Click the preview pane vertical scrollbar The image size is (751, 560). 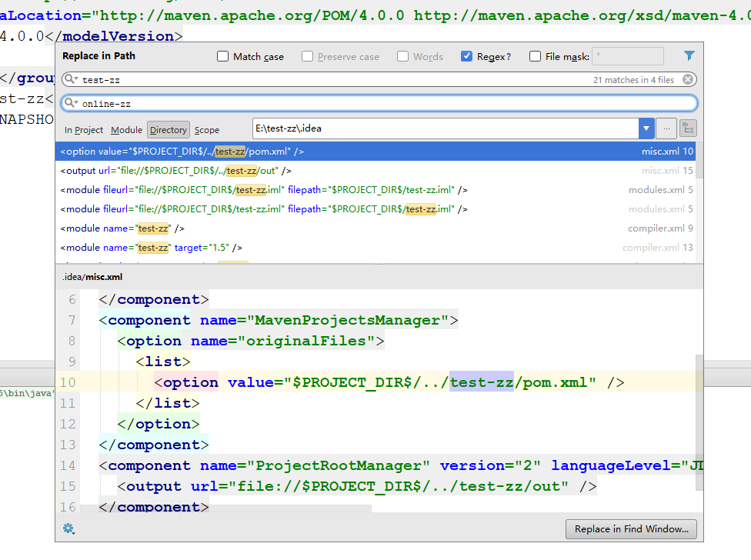pyautogui.click(x=699, y=422)
